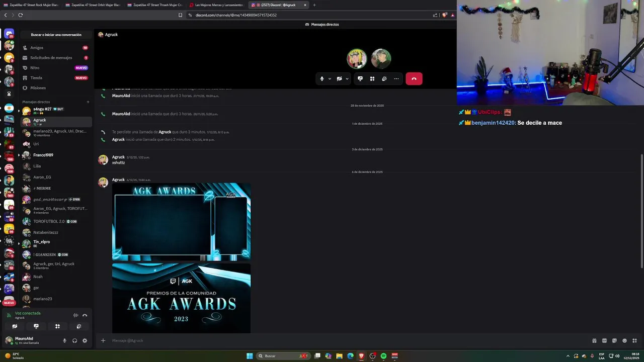Click the taskbar Buscar search box

click(x=283, y=356)
